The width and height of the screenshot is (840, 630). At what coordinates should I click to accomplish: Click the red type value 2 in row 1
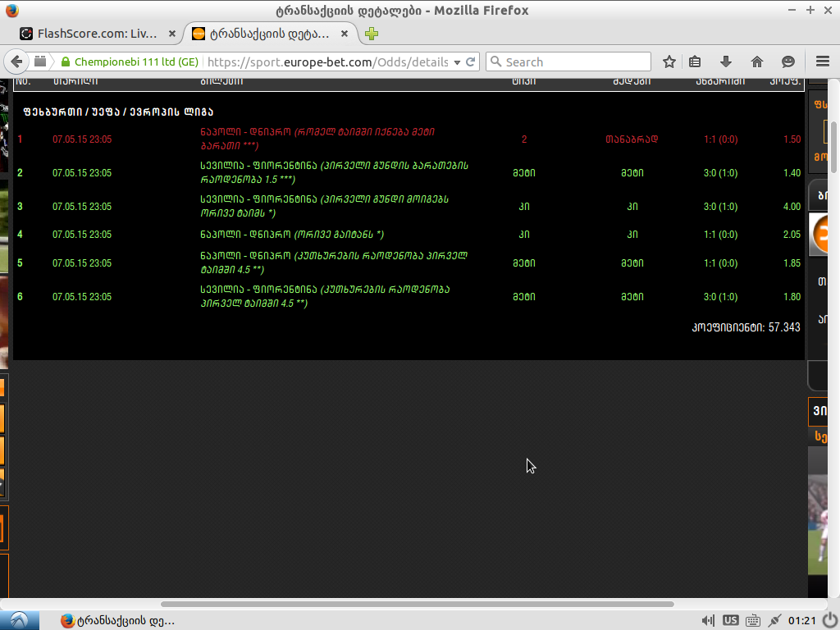click(524, 139)
